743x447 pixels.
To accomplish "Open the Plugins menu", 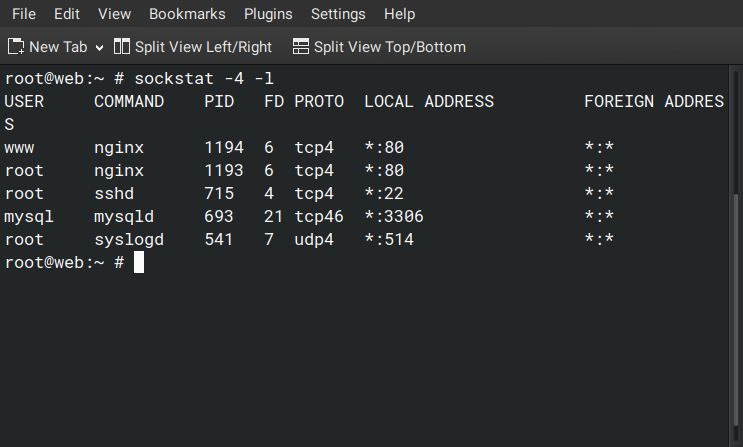I will point(268,14).
